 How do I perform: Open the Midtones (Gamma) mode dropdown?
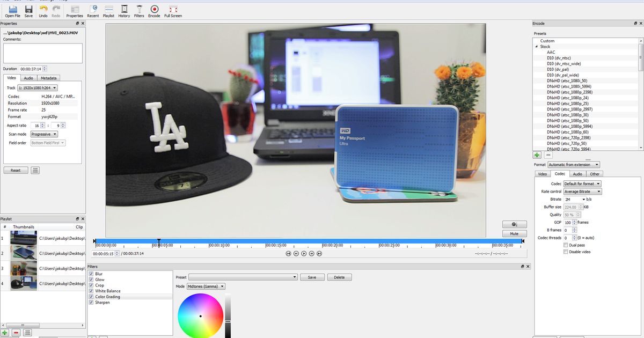pos(206,286)
